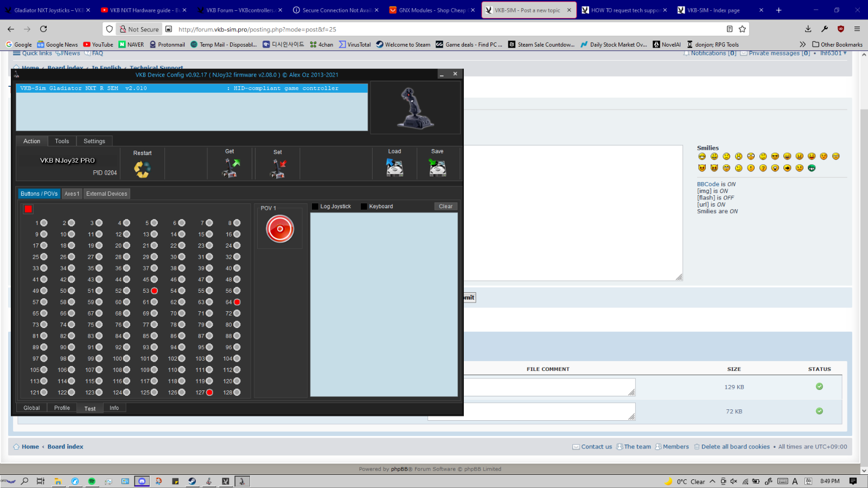Open the Buttons / POVs tab

(39, 194)
